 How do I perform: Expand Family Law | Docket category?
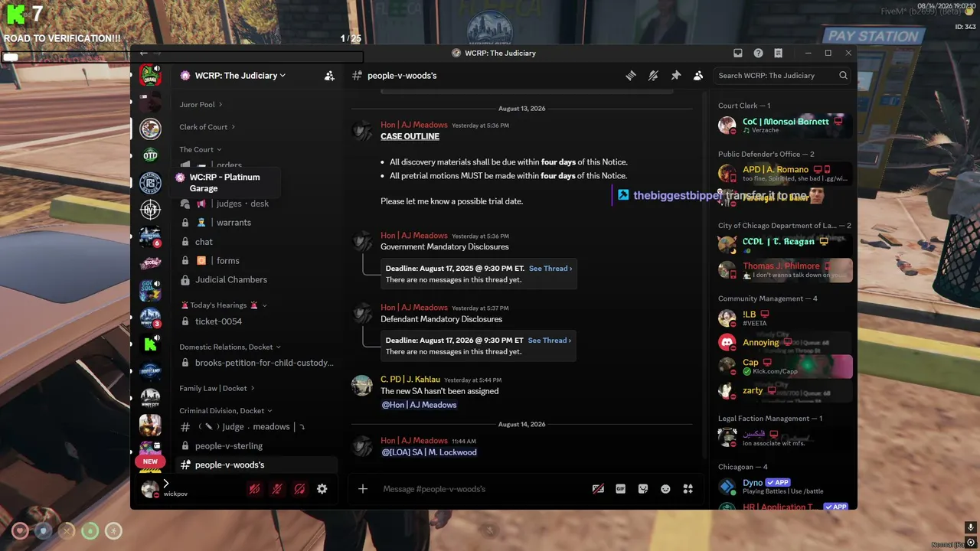217,389
